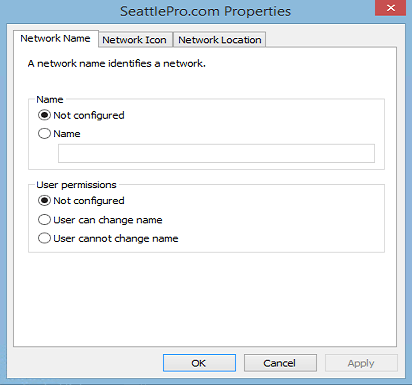
Task: Click the 'User permissions' group label
Action: point(76,185)
